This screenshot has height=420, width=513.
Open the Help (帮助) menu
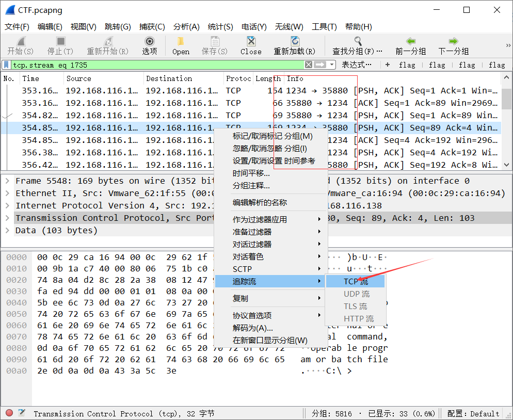pos(358,27)
